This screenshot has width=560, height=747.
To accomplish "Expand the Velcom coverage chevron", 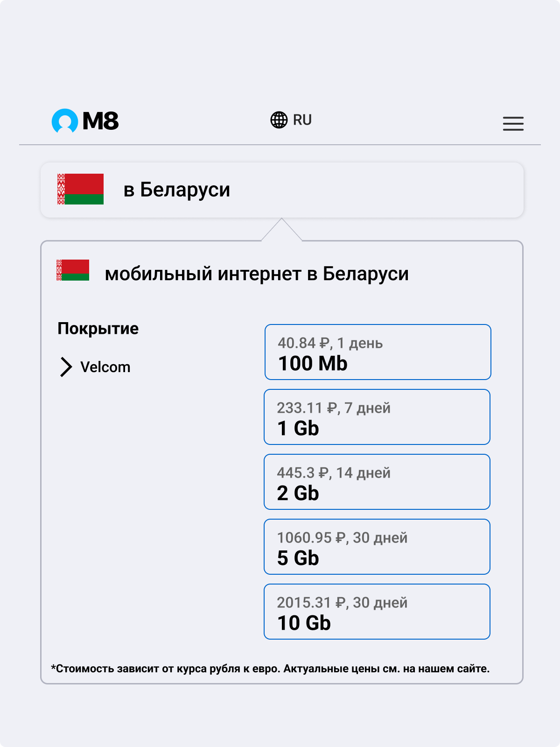I will click(66, 367).
